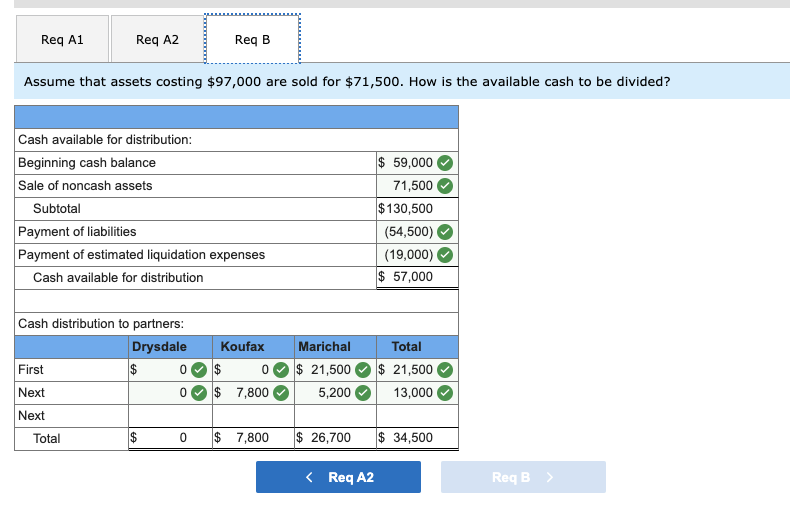The width and height of the screenshot is (809, 515).
Task: Click the disabled Req B next button
Action: [x=523, y=477]
